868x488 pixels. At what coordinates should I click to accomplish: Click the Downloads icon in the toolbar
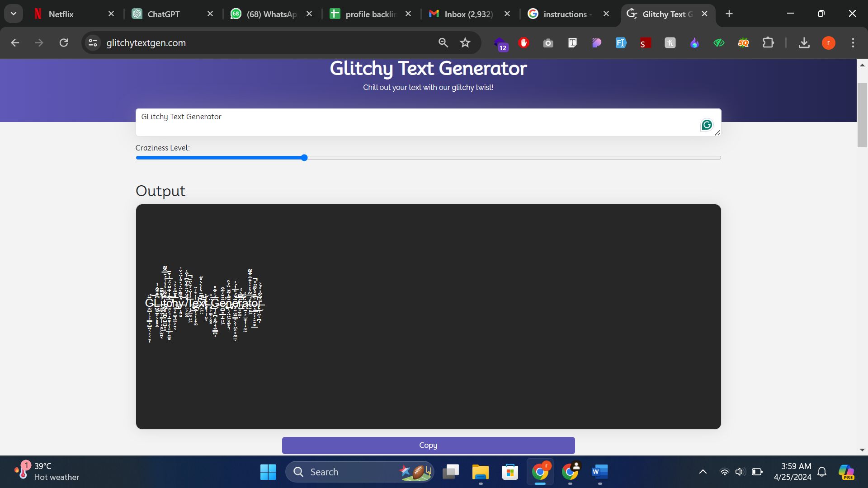click(x=804, y=43)
